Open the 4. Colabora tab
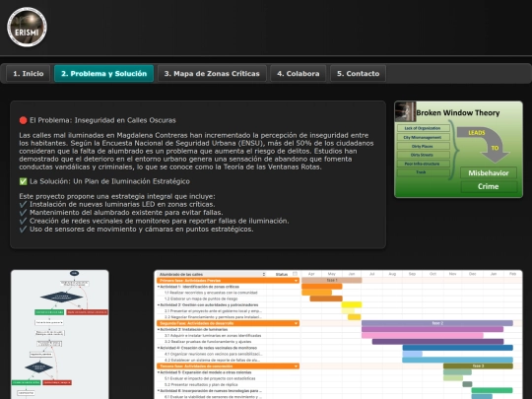Screen dimensions: 532x399 tap(298, 74)
